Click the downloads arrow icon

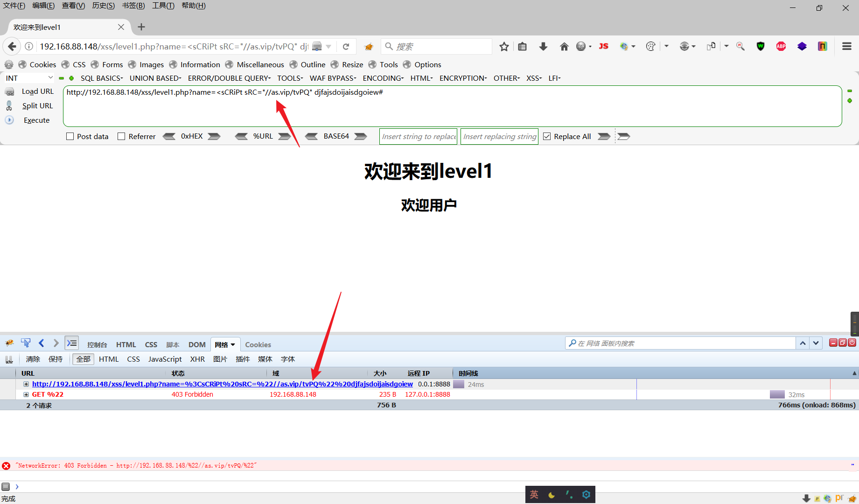[543, 46]
